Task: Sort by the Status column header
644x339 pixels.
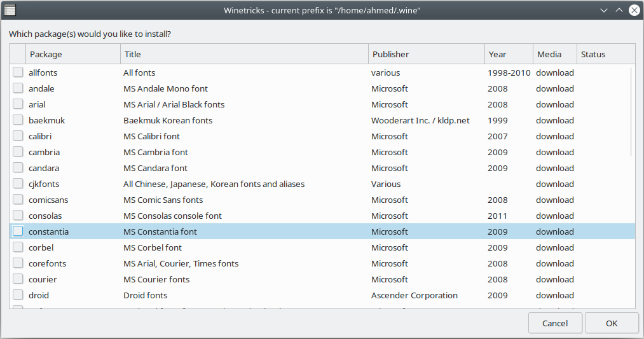Action: click(x=606, y=54)
